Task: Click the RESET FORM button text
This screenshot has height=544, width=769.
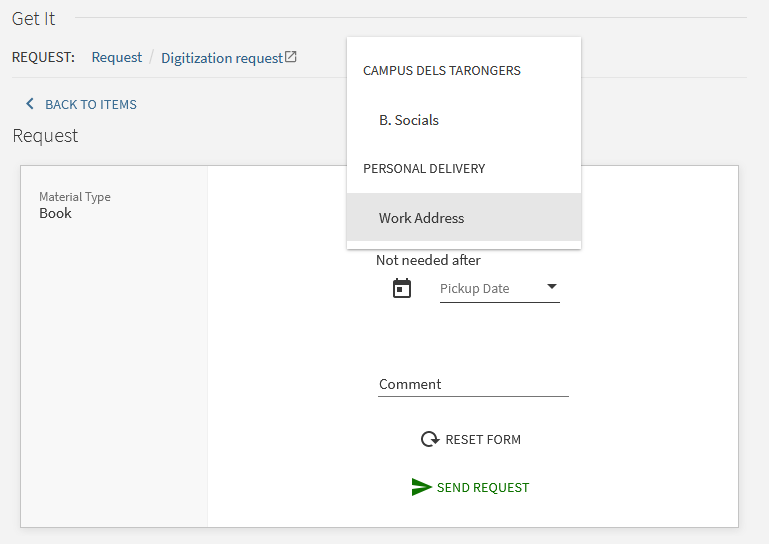Action: [x=483, y=440]
